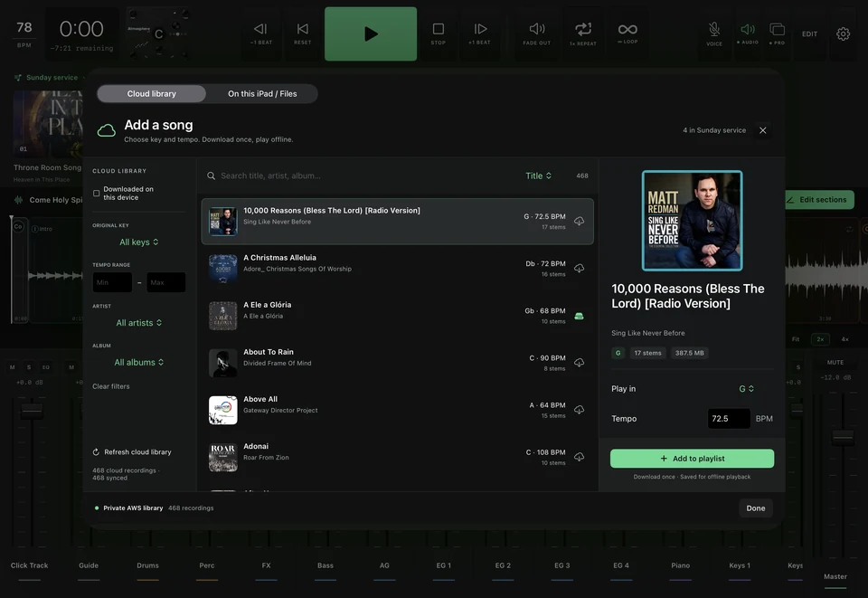
Task: Click the large green Play button
Action: [371, 33]
